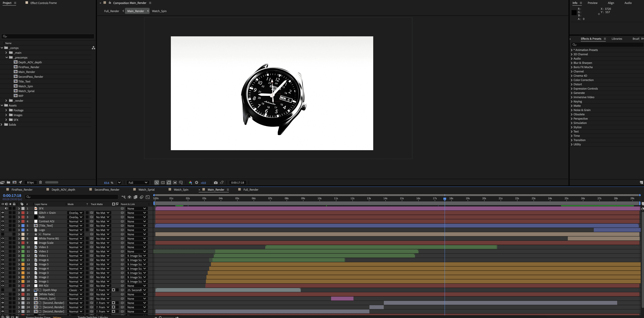
Task: Click the take snapshot camera icon
Action: [216, 182]
